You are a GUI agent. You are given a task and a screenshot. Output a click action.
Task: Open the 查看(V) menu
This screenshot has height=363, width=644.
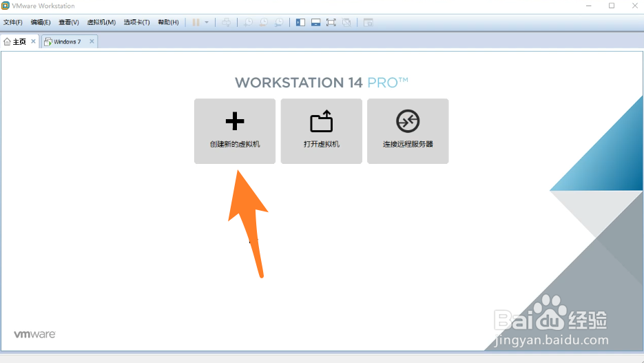click(69, 22)
